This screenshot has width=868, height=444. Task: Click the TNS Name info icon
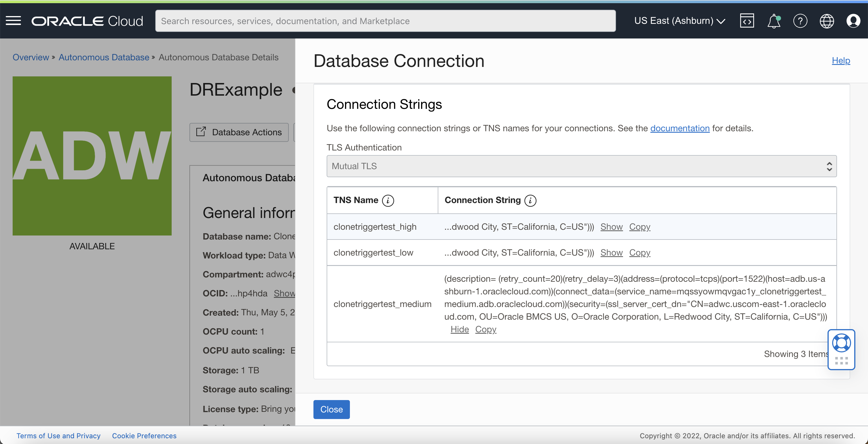[x=388, y=200]
